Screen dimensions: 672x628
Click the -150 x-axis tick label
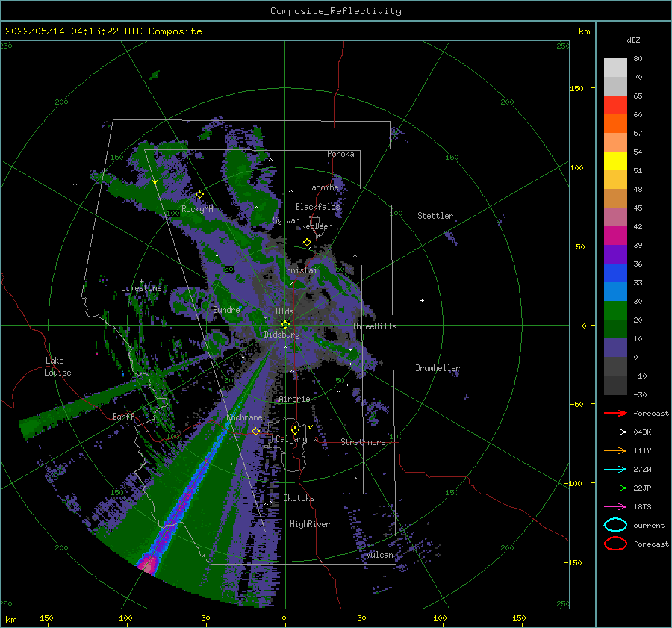[x=44, y=618]
